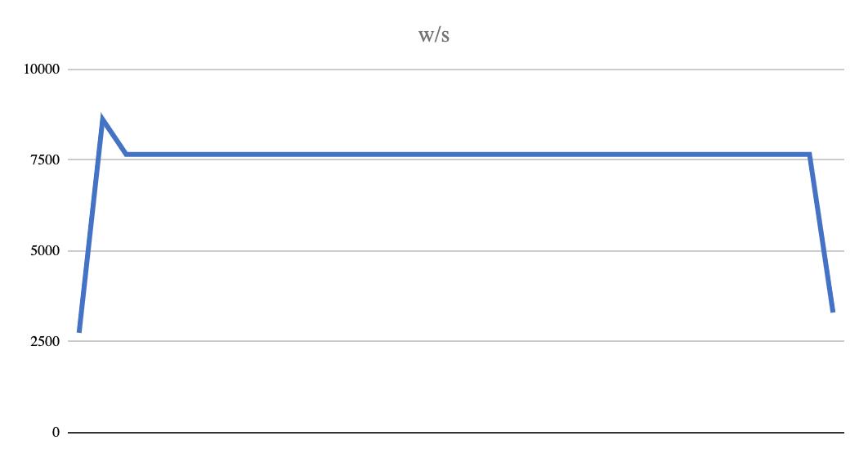This screenshot has height=463, width=868.
Task: Click the 5000 horizontal gridline
Action: 455,251
